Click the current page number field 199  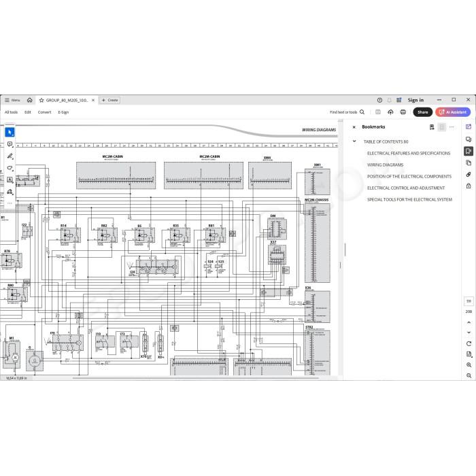[x=469, y=301]
